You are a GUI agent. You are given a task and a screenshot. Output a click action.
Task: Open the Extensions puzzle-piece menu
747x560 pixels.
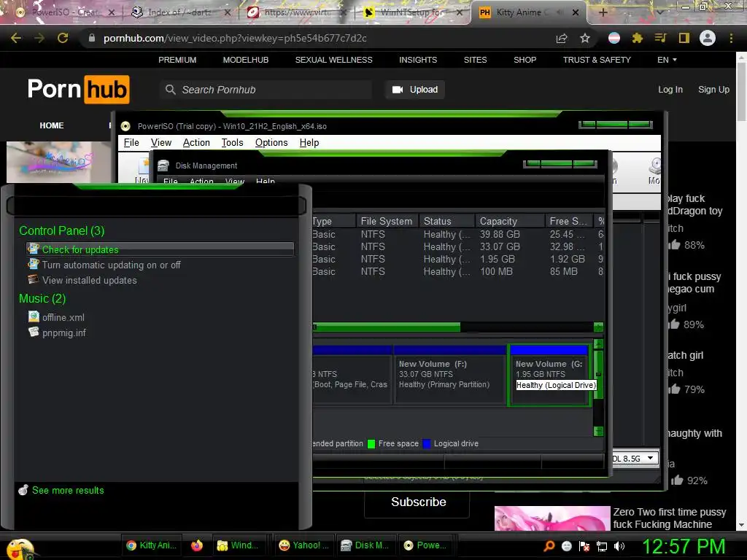click(638, 38)
